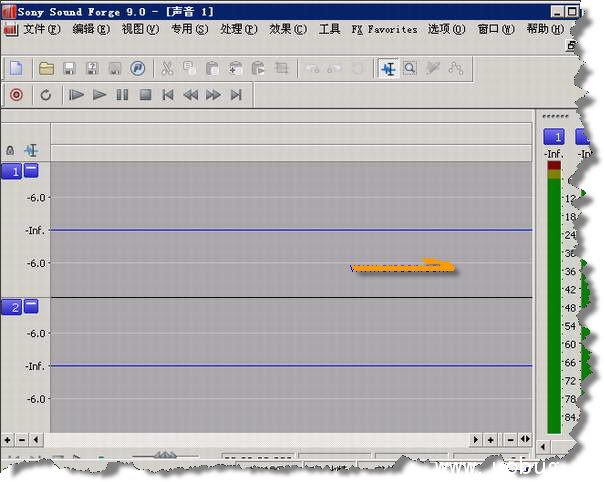Click the Mix paste toolbar icon
This screenshot has height=482, width=605.
click(235, 69)
